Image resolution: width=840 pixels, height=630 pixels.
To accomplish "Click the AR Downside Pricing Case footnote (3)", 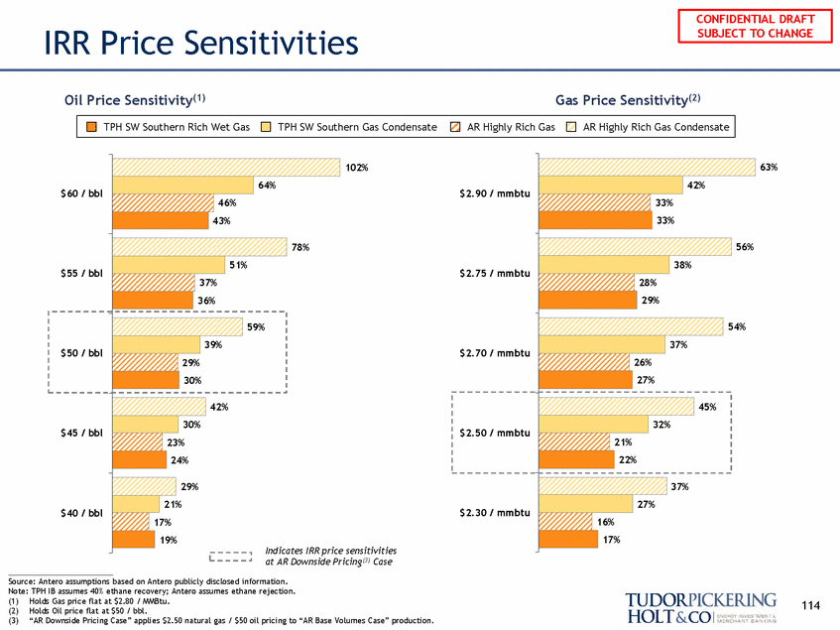I will click(x=221, y=620).
